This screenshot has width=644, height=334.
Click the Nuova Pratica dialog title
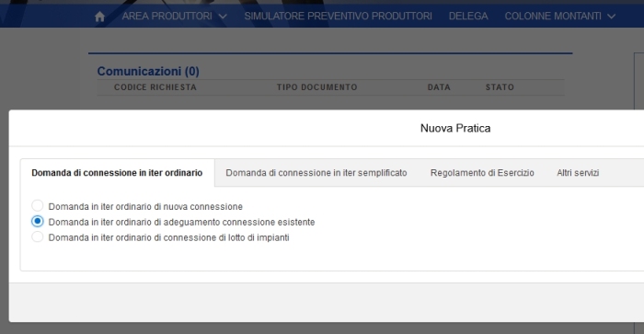coord(455,128)
